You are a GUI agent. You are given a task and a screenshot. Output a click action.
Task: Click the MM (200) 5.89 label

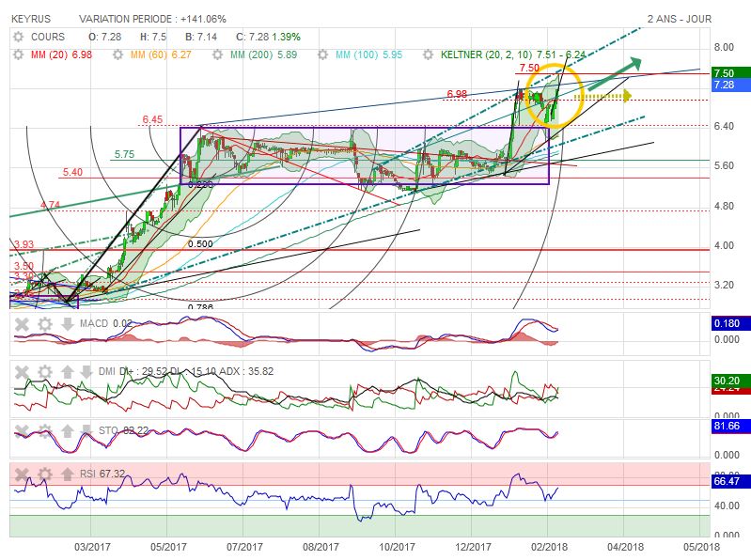click(x=263, y=54)
